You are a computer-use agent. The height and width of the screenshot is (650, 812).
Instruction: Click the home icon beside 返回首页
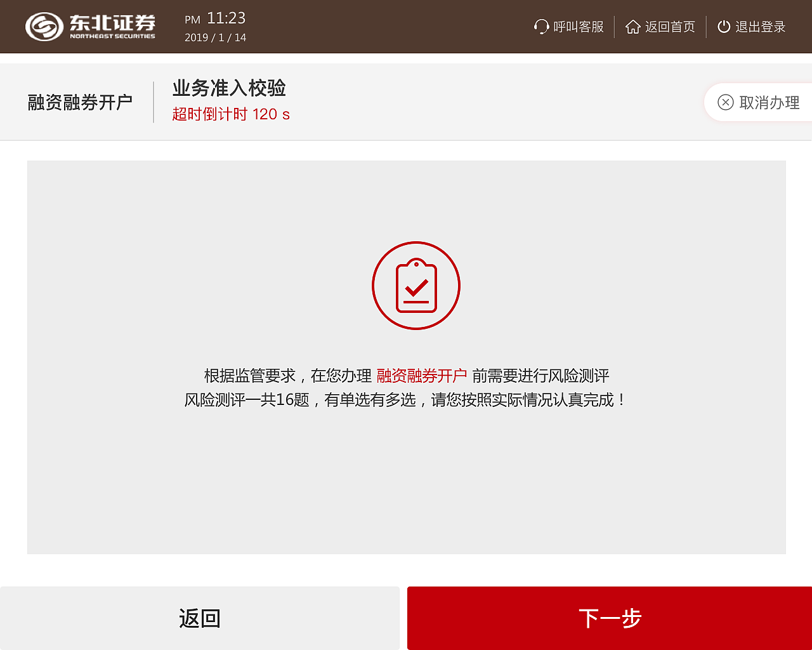(632, 27)
